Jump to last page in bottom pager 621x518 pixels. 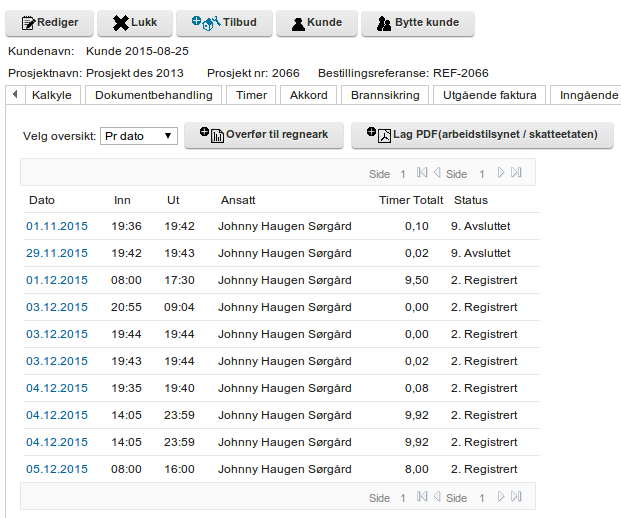[x=516, y=497]
